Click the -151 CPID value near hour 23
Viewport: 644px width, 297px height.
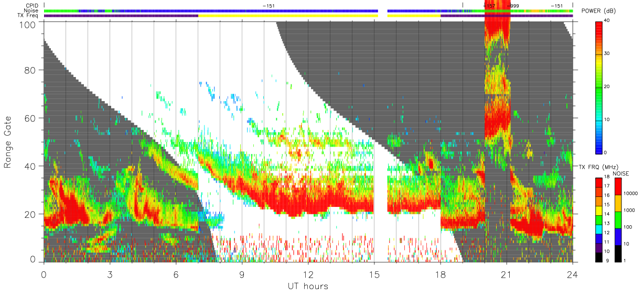coord(556,6)
